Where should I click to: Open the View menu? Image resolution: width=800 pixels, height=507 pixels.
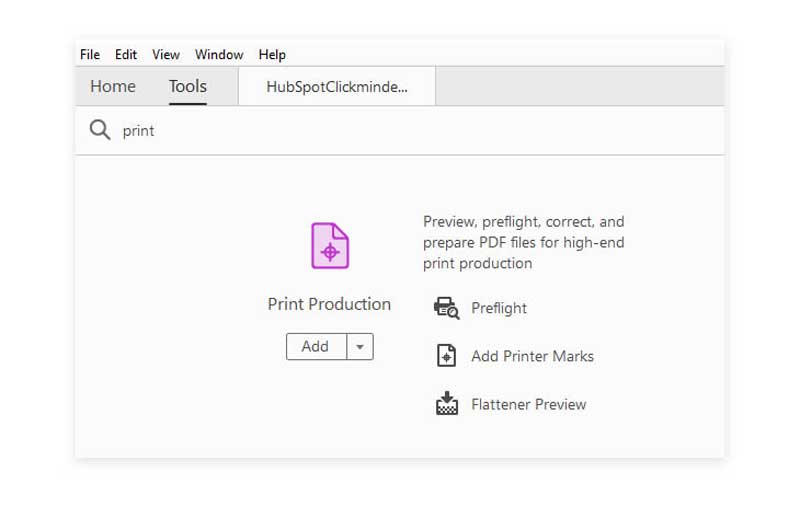click(x=166, y=54)
